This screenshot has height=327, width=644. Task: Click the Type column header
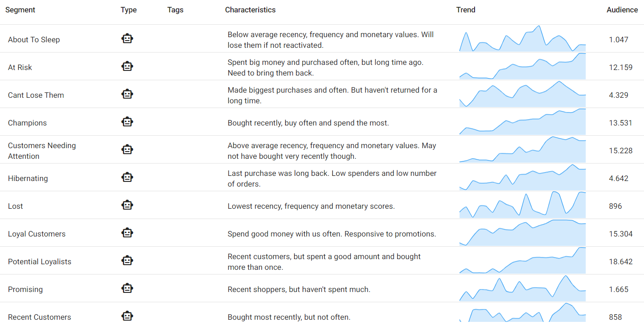pos(128,10)
